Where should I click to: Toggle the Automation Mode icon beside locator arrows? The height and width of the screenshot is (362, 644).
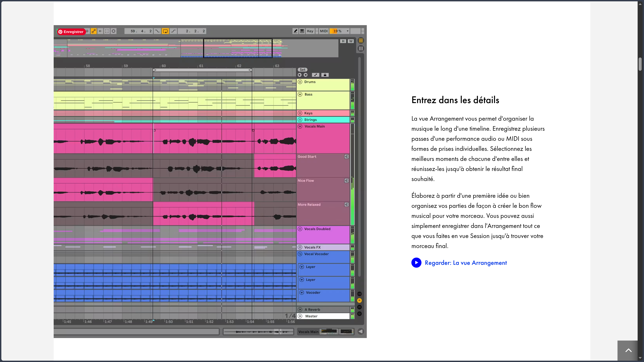pos(315,75)
